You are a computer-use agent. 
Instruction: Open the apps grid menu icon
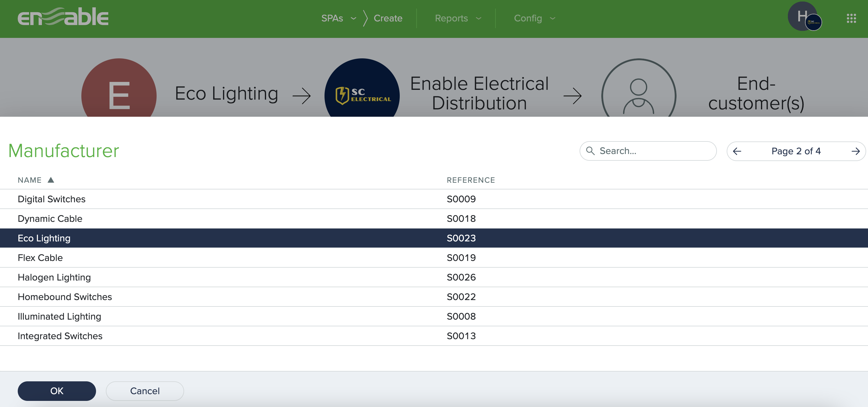851,18
